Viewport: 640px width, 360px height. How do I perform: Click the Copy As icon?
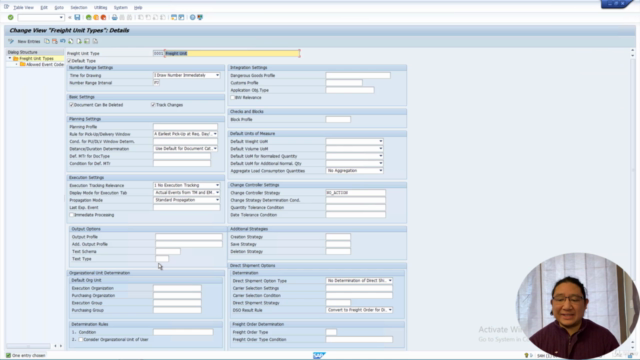47,41
